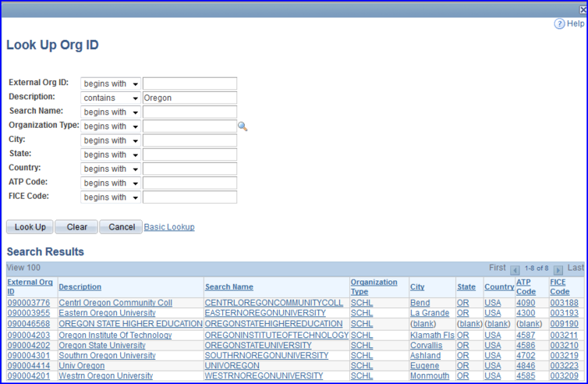Select Southrn Oregon University description
Viewport: 588px width, 384px height.
tap(107, 355)
